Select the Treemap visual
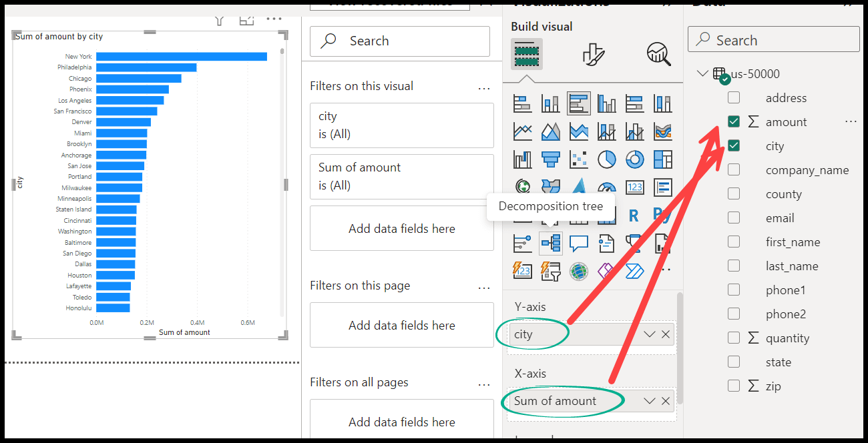This screenshot has height=443, width=868. click(663, 159)
